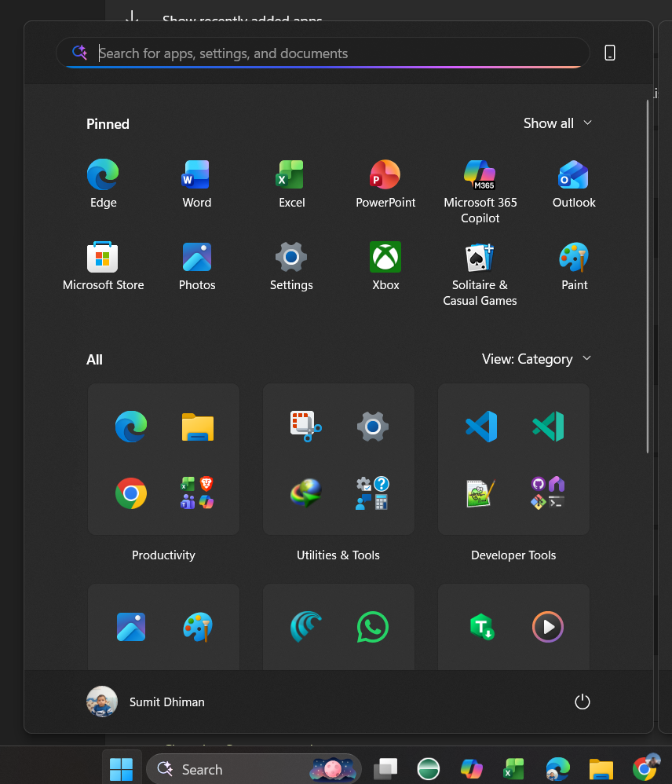Expand the Utilities & Tools app group
Viewport: 672px width, 784px height.
coord(373,493)
